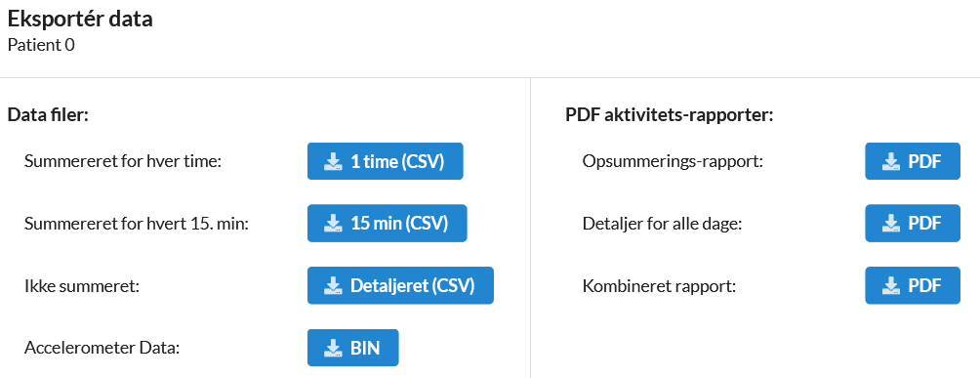Click the Eksportér data heading

click(x=80, y=20)
